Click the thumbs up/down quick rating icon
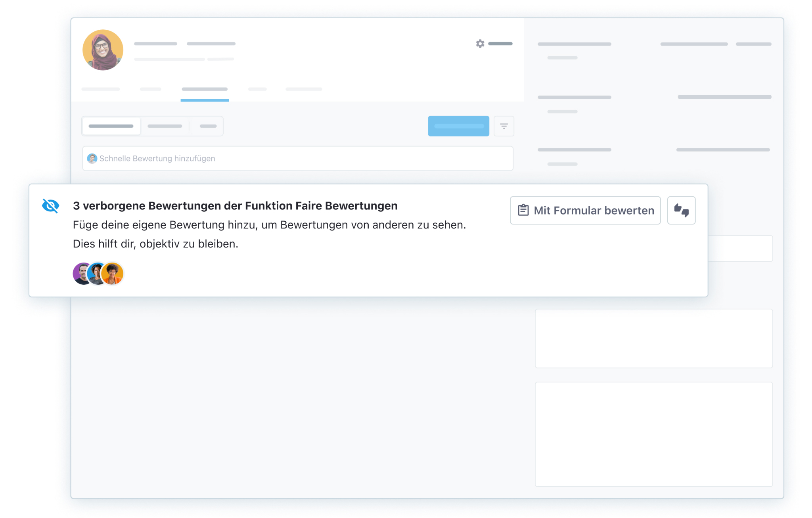The width and height of the screenshot is (812, 518). click(x=681, y=210)
